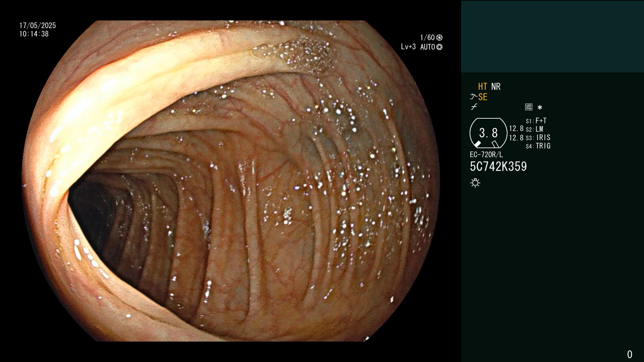Click the tone curve icon below SE

coord(474,107)
